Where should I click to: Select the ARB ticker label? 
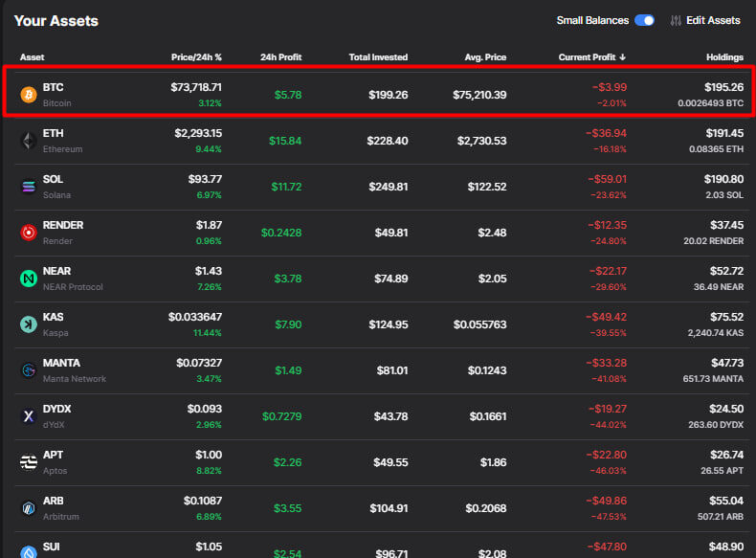point(53,501)
